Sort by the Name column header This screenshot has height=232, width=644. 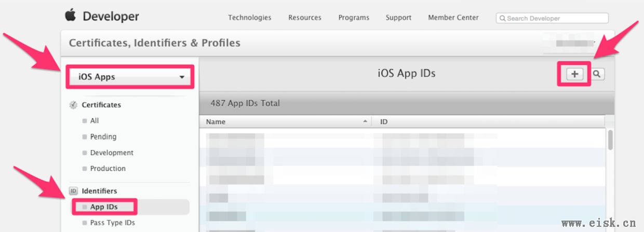(286, 121)
